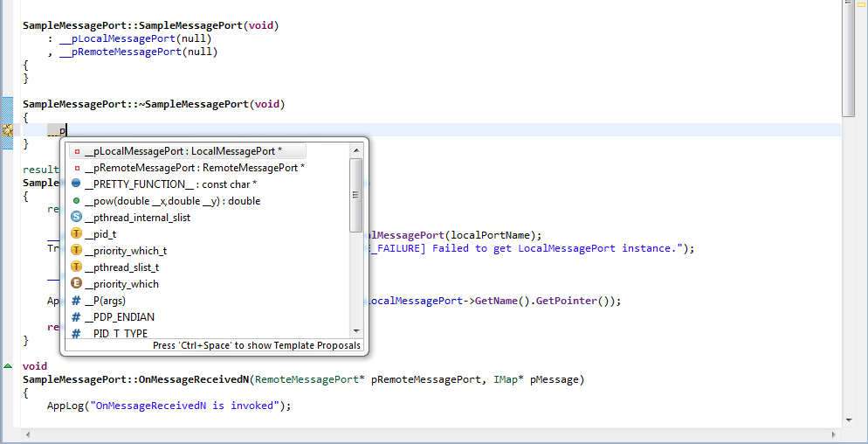868x444 pixels.
Task: Click proposal list scrollbar thumb
Action: click(x=356, y=195)
